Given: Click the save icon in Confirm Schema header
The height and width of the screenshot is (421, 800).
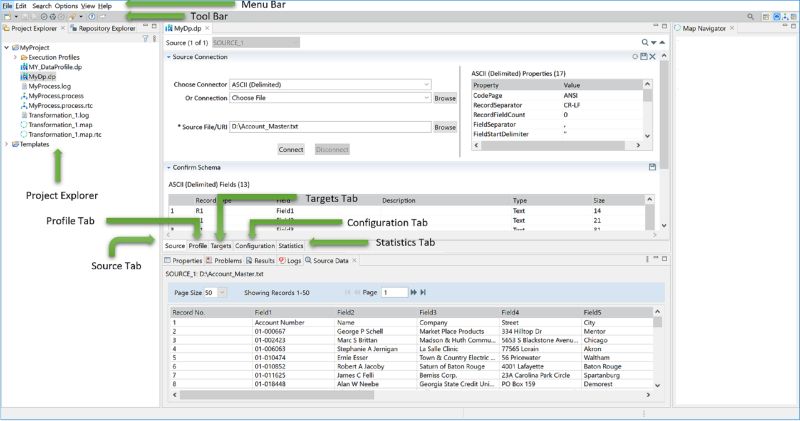Looking at the screenshot, I should click(652, 167).
